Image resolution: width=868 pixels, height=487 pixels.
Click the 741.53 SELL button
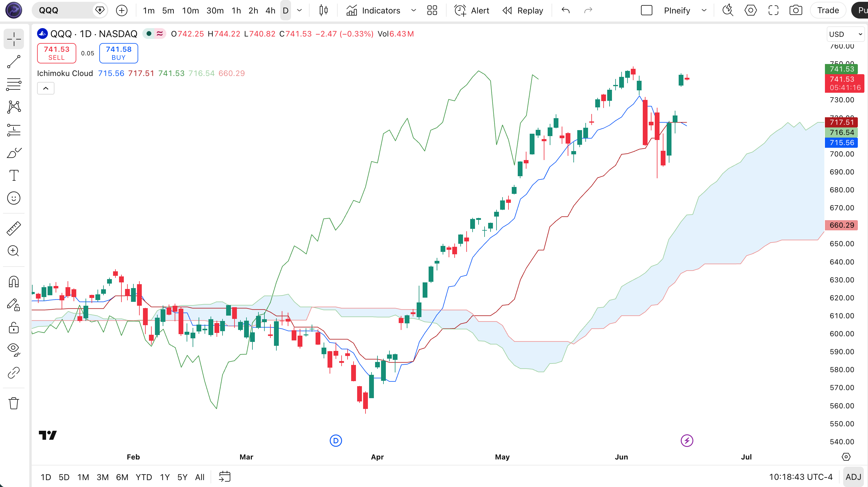[x=57, y=53]
